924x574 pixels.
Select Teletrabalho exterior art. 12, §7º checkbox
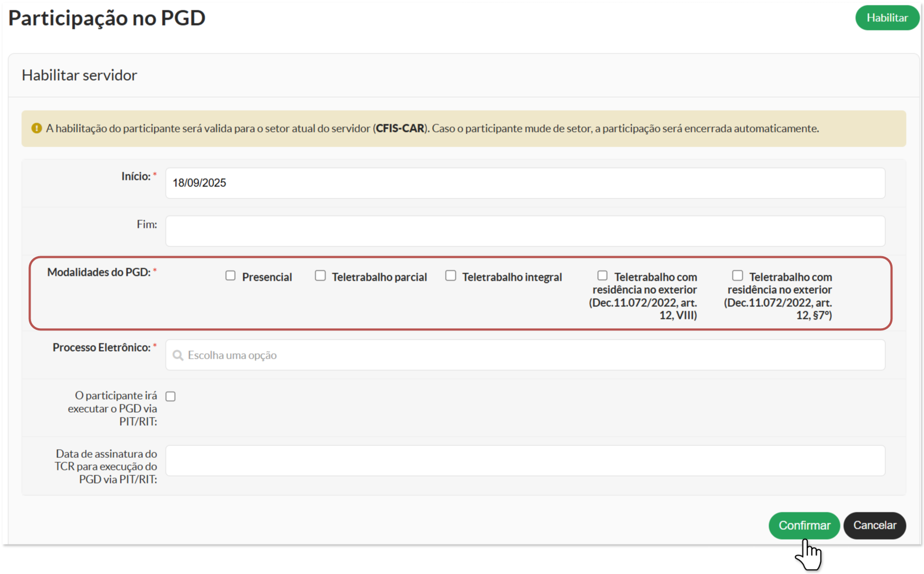tap(737, 276)
